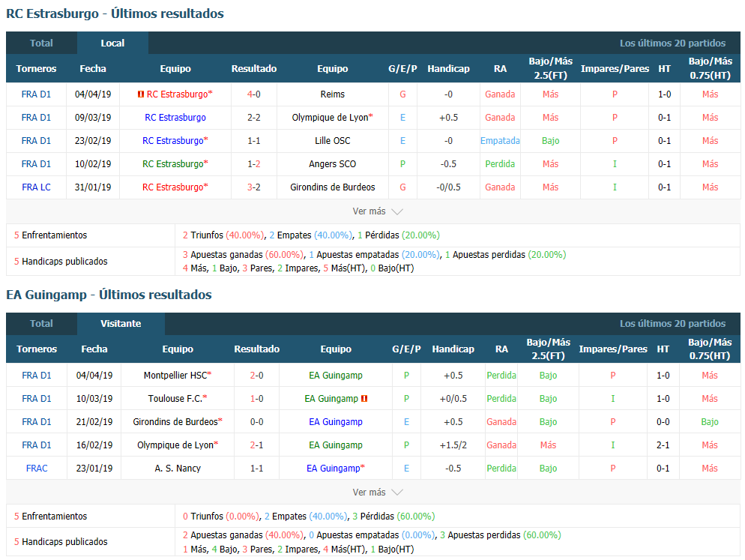Click the Toulouse F.C. team name
The height and width of the screenshot is (560, 745).
[x=175, y=399]
